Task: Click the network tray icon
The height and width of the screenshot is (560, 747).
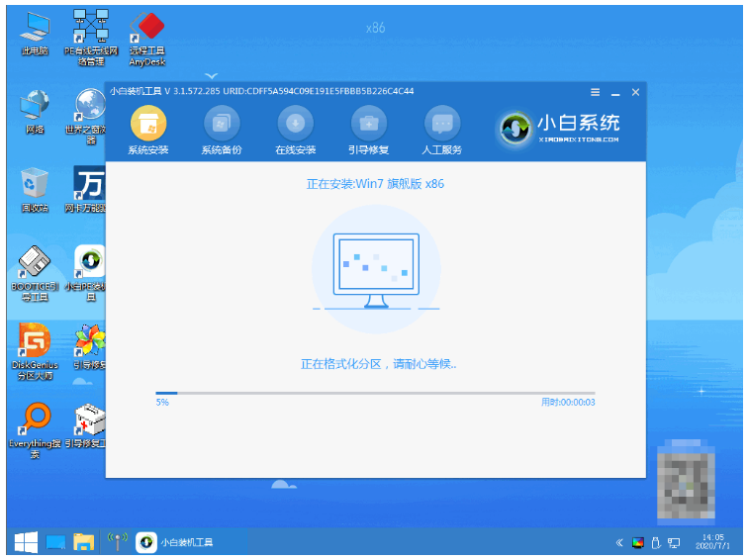Action: click(x=674, y=543)
